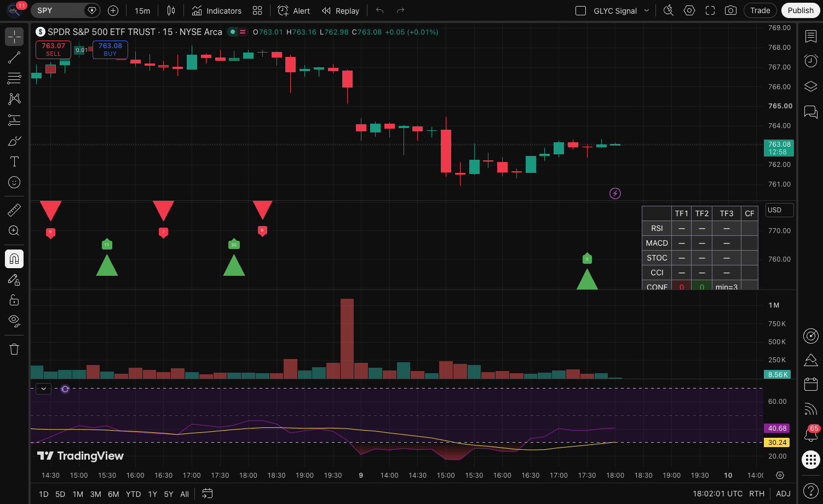Open the SPY symbol search dropdown
The width and height of the screenshot is (823, 504).
65,10
